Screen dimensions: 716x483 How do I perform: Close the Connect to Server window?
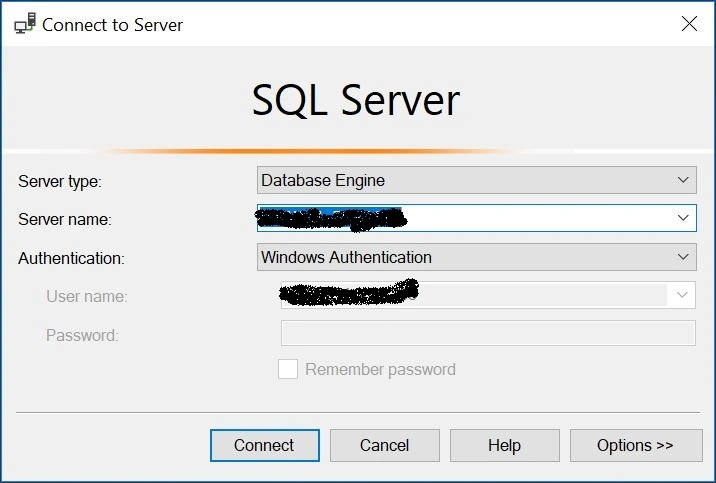pyautogui.click(x=689, y=24)
